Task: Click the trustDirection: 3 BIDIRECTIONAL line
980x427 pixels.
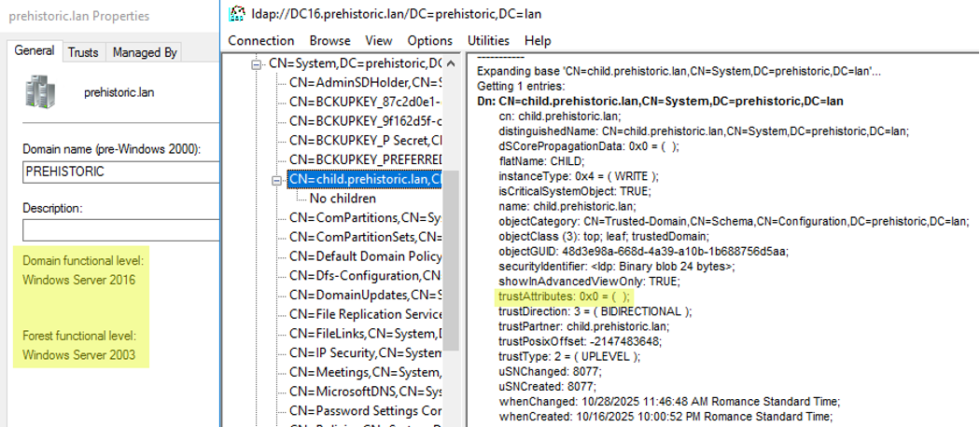Action: [595, 311]
